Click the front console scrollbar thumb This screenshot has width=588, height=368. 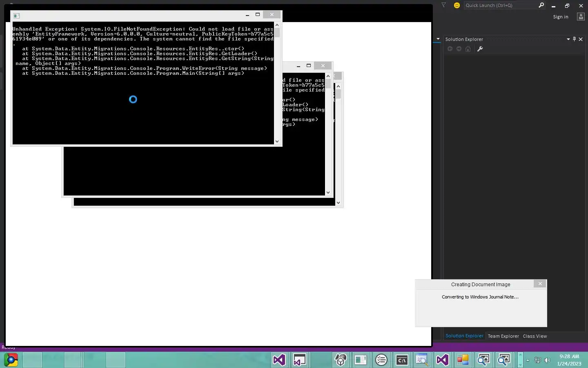tap(277, 33)
